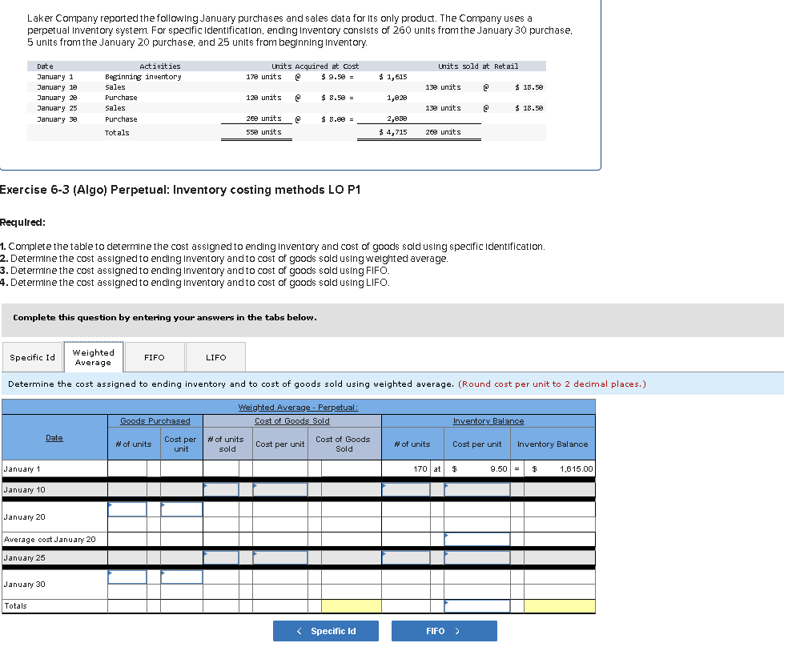Select Units sold at Retail column header

pos(478,66)
